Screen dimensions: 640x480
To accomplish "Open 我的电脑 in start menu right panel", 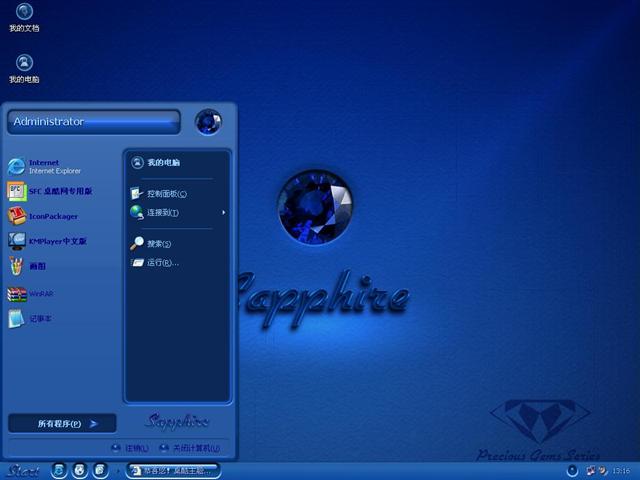I will 156,162.
